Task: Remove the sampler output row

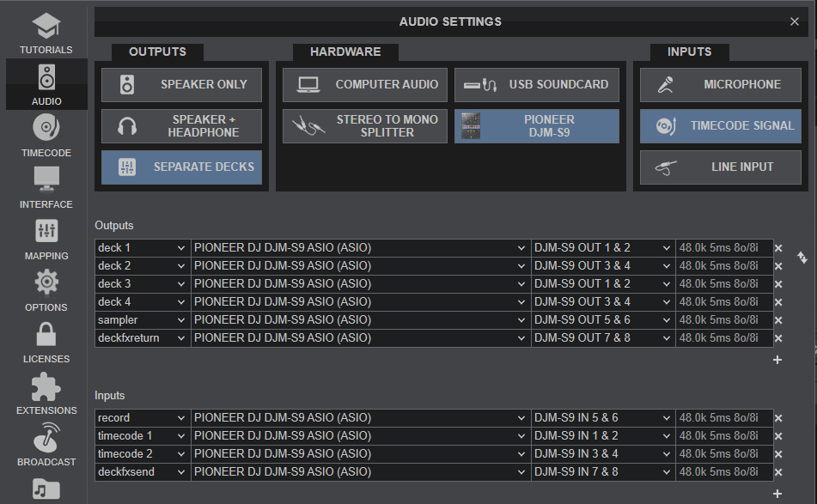Action: tap(778, 320)
